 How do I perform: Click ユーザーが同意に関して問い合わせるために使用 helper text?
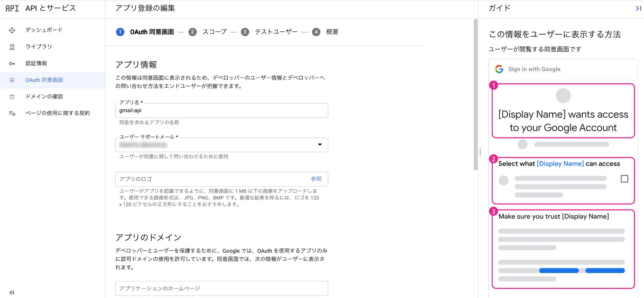pos(174,156)
